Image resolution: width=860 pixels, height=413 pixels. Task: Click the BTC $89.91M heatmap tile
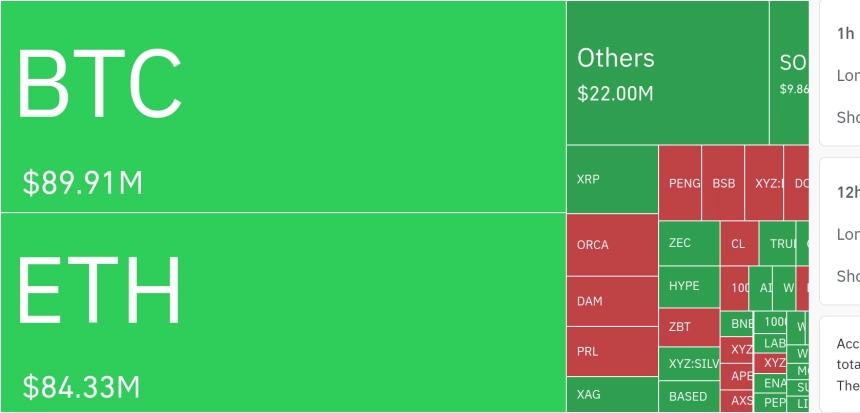pos(283,106)
